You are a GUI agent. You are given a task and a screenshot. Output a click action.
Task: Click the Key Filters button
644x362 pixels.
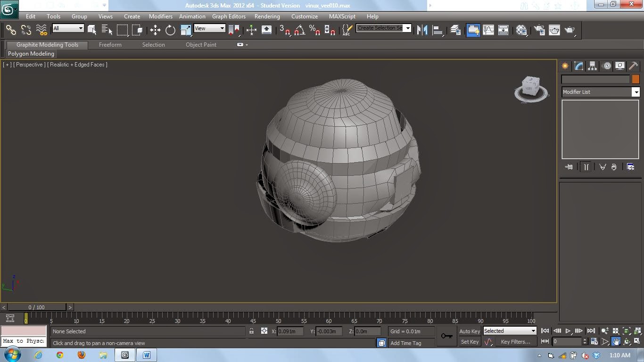[515, 342]
